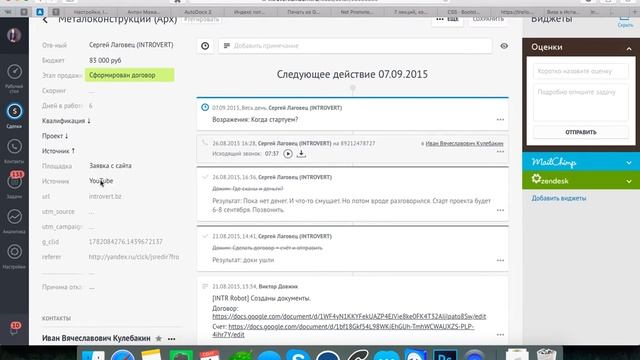The height and width of the screenshot is (360, 640).
Task: Collapse the Источник field group
Action: point(58,151)
